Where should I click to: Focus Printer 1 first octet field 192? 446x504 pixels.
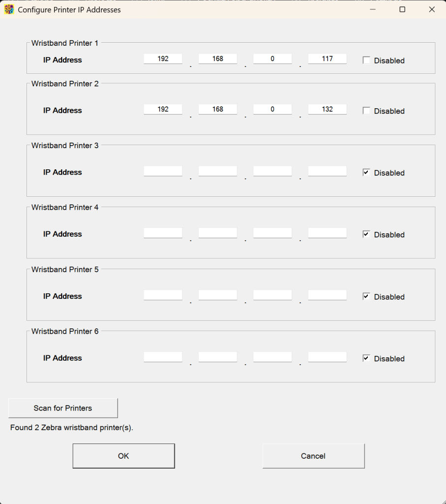coord(163,59)
